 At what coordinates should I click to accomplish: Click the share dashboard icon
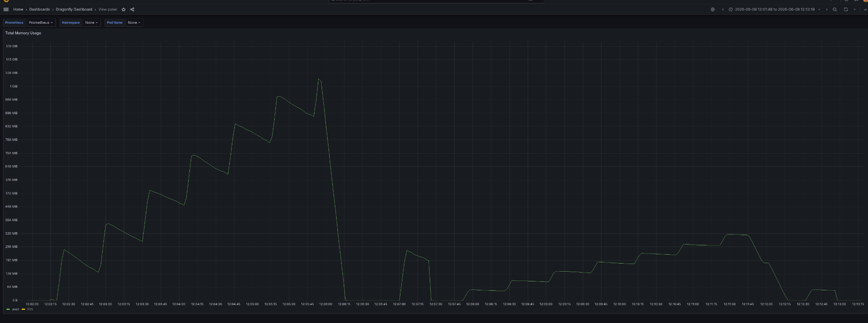(x=132, y=9)
